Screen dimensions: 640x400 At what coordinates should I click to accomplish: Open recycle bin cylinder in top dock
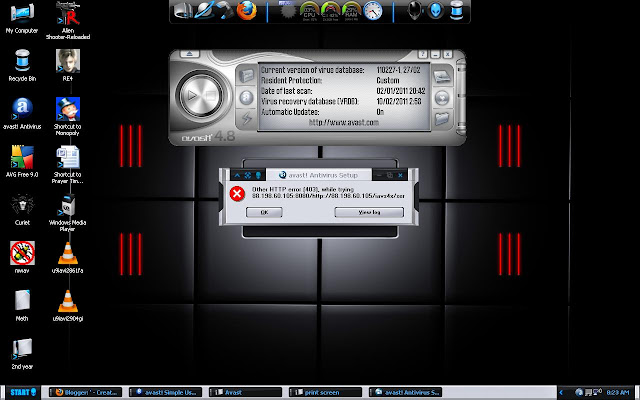tap(457, 10)
